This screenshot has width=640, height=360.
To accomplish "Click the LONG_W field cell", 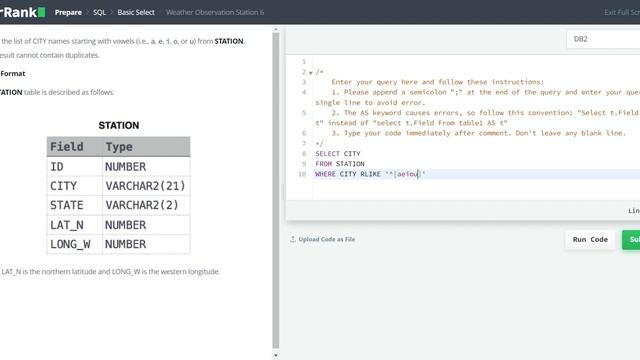I will point(75,244).
